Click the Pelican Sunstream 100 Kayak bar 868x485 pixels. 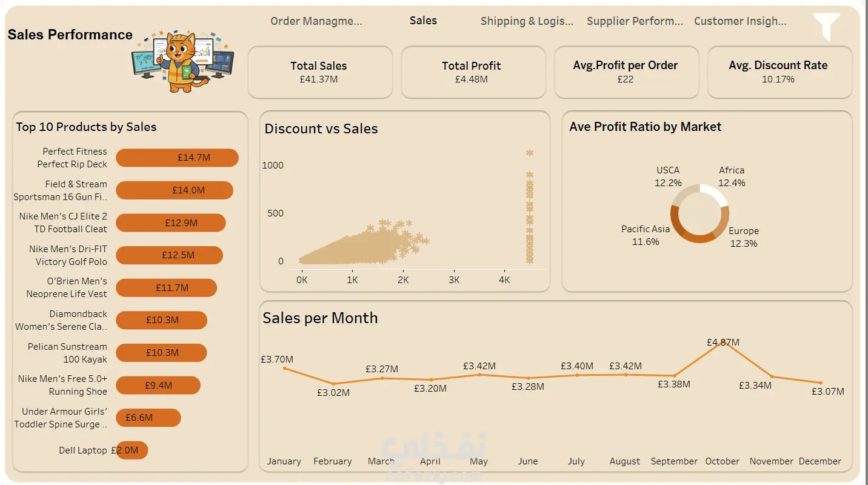pyautogui.click(x=161, y=353)
